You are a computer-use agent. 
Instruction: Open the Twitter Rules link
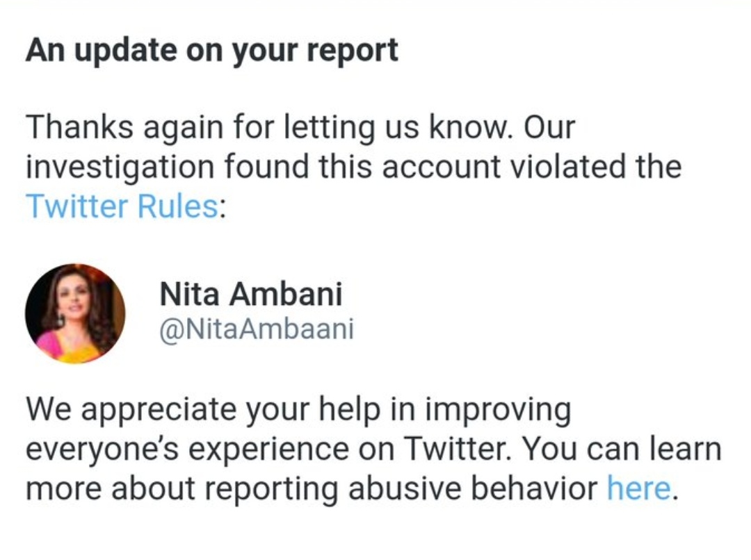pyautogui.click(x=122, y=206)
